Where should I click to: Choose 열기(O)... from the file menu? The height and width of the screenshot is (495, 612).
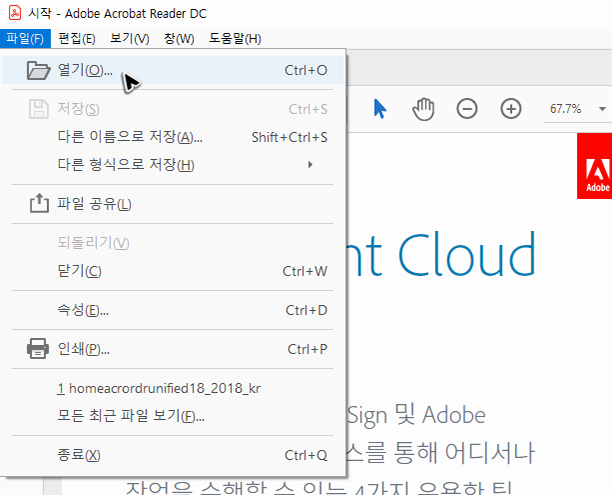173,70
